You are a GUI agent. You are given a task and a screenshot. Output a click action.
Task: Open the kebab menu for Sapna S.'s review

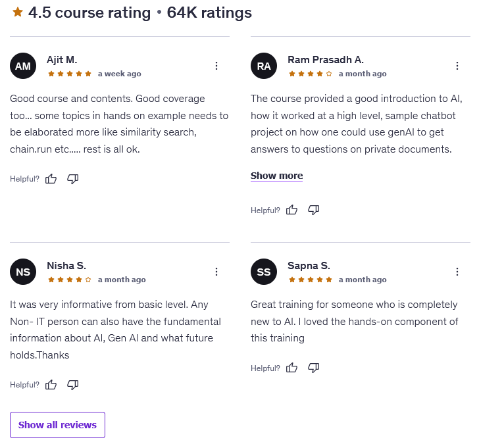pos(457,272)
